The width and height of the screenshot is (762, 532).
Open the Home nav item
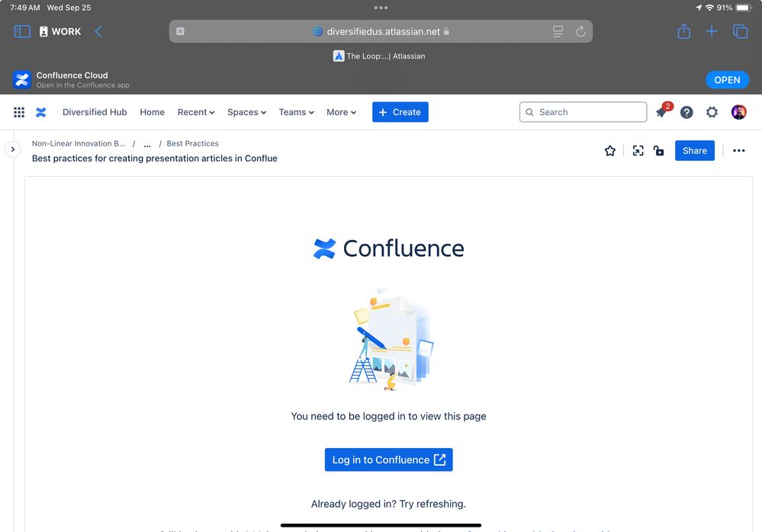click(152, 112)
